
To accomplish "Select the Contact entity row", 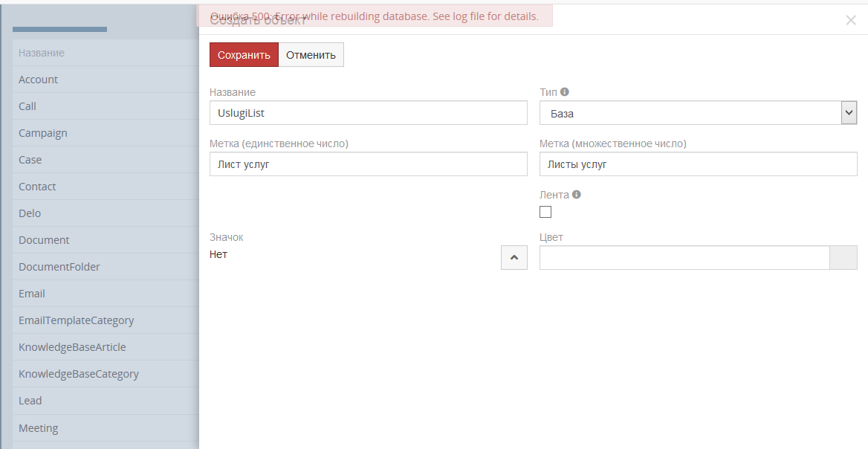I will coord(37,187).
